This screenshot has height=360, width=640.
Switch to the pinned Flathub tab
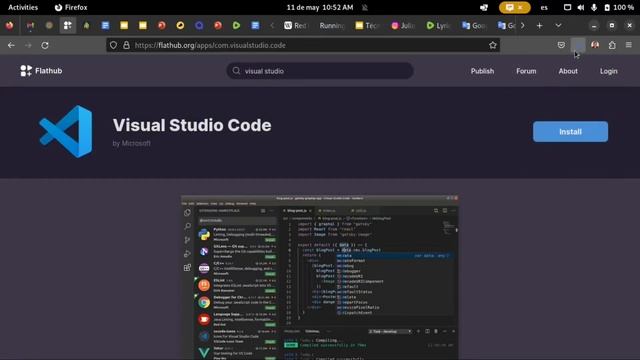coord(67,25)
